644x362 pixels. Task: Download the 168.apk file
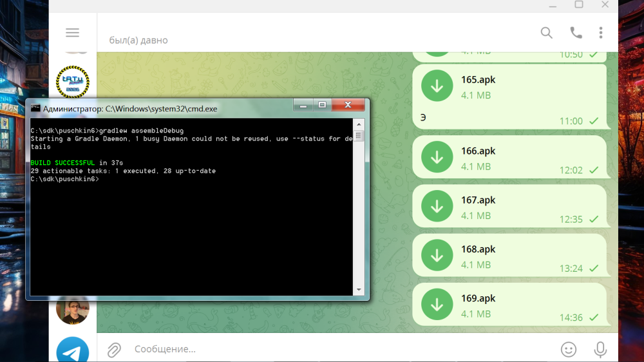pos(437,255)
